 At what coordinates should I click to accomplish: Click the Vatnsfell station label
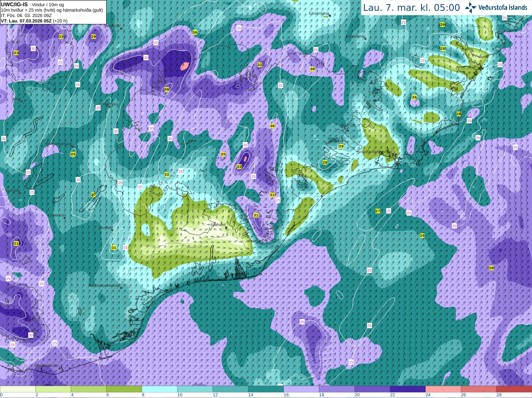[12, 190]
